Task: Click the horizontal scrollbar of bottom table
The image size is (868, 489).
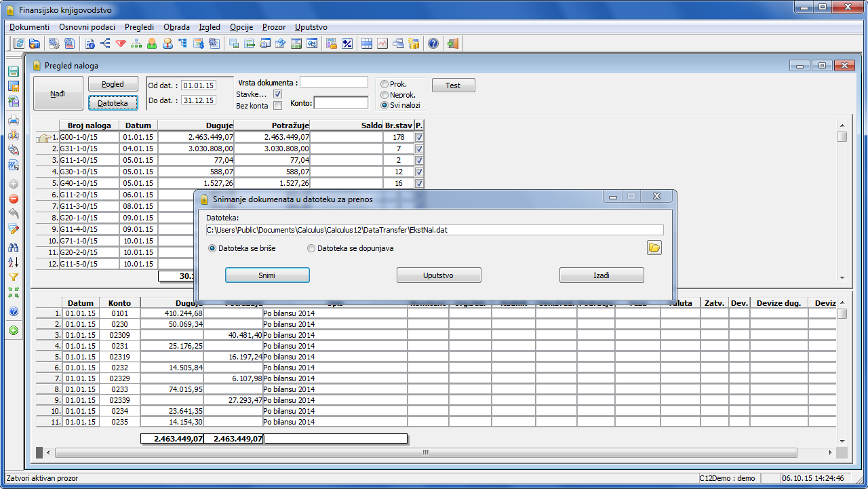Action: [425, 452]
